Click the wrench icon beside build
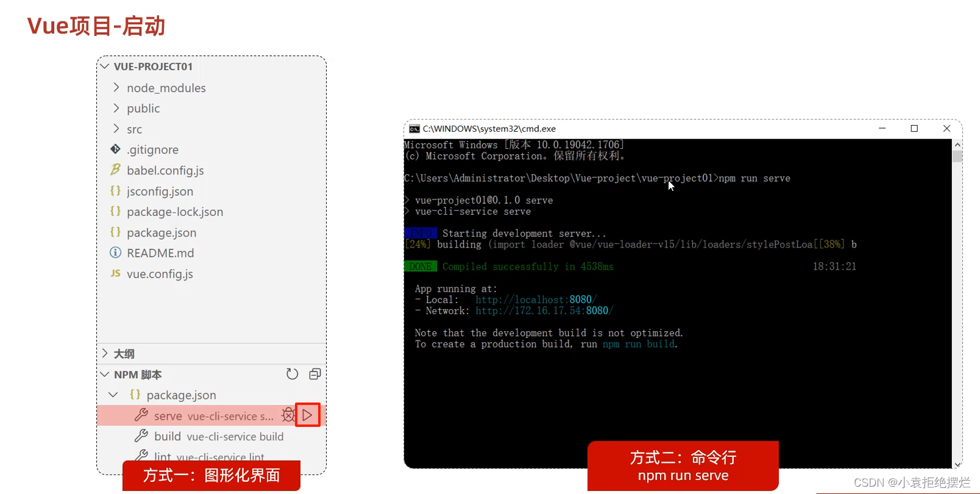Image resolution: width=980 pixels, height=494 pixels. pos(141,436)
